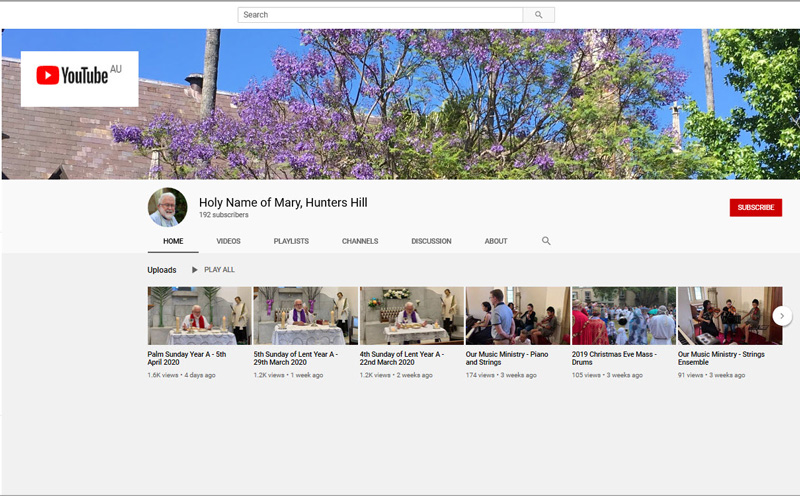Click title 2019 Christmas Eve Mass - Drums
Image resolution: width=800 pixels, height=496 pixels.
[x=614, y=358]
